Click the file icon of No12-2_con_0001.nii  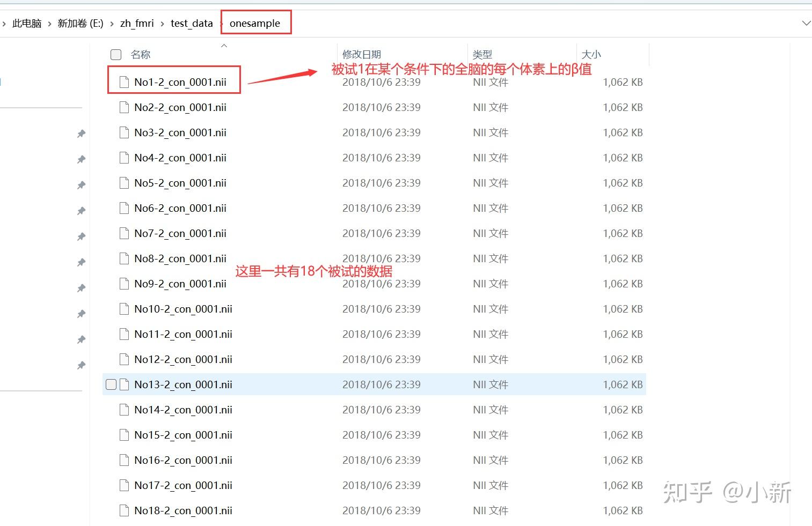pos(124,359)
